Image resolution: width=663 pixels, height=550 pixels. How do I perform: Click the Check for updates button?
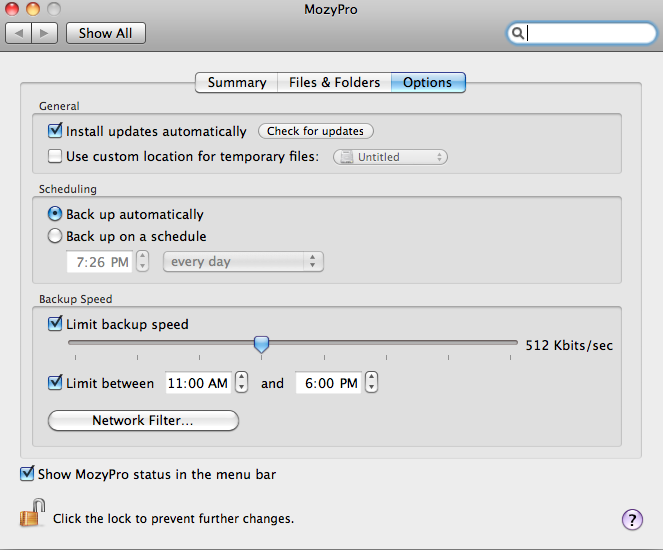pos(315,131)
